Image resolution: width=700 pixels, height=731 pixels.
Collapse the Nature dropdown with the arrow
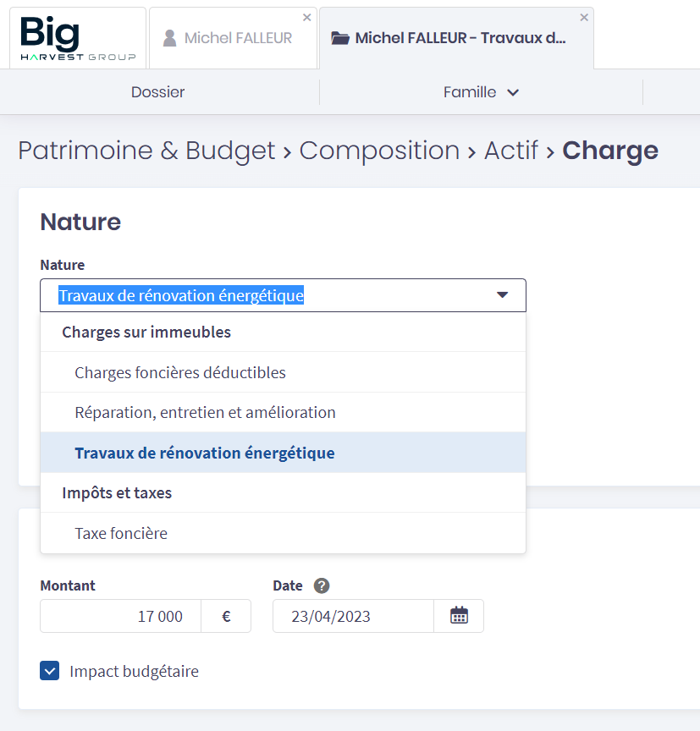tap(502, 295)
